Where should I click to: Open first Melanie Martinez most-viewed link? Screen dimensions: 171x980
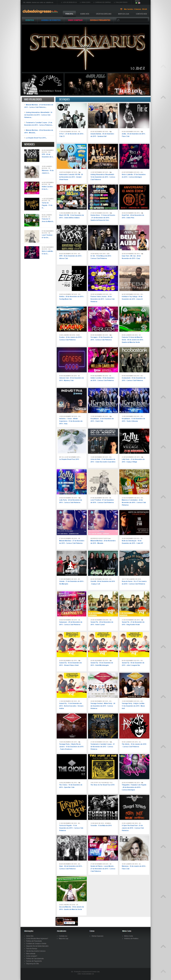(x=39, y=106)
